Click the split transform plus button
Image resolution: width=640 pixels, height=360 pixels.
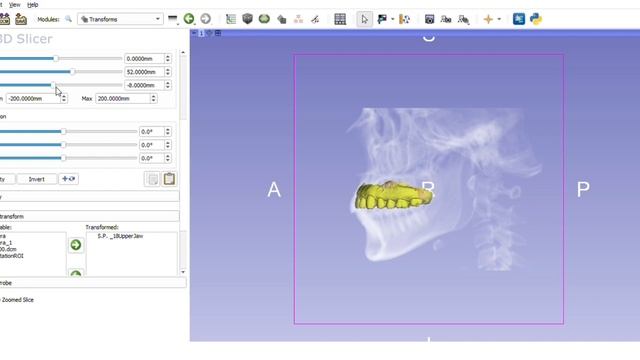68,179
